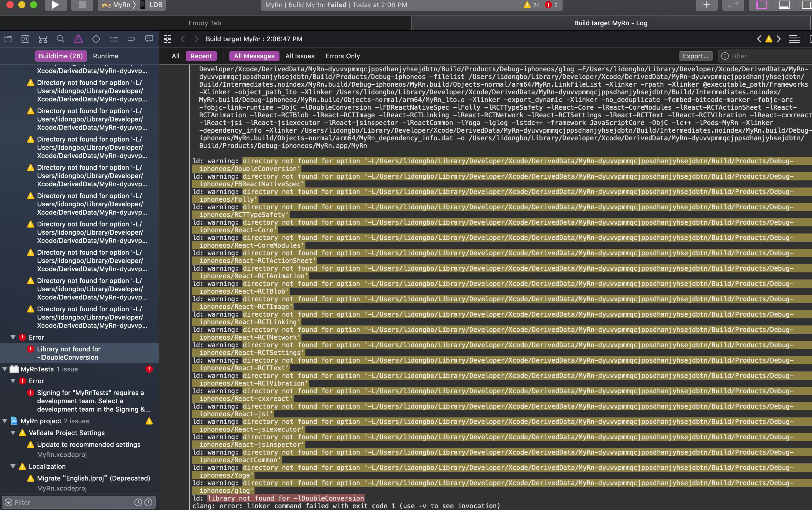Toggle the navigator panel visibility
The width and height of the screenshot is (812, 510).
click(761, 5)
